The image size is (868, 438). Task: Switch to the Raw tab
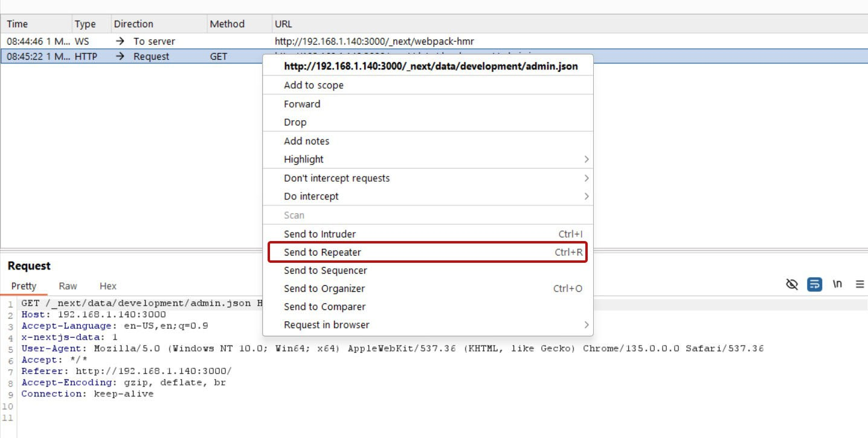tap(68, 286)
